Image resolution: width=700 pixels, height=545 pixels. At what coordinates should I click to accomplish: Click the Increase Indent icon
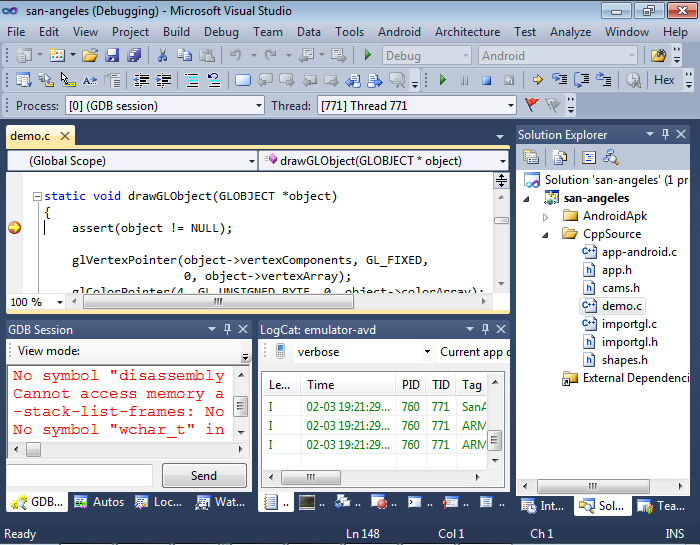pos(163,80)
